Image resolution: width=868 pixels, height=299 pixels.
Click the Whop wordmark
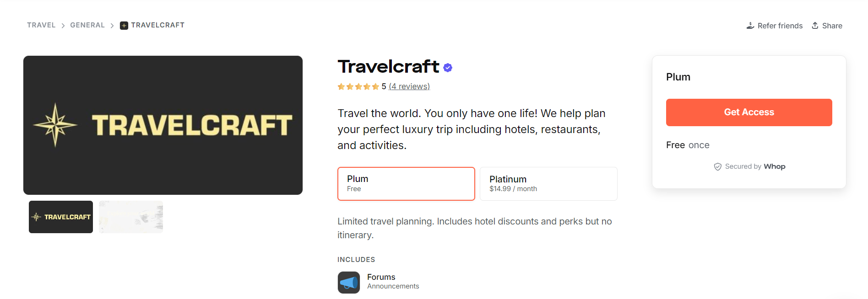[x=775, y=166]
